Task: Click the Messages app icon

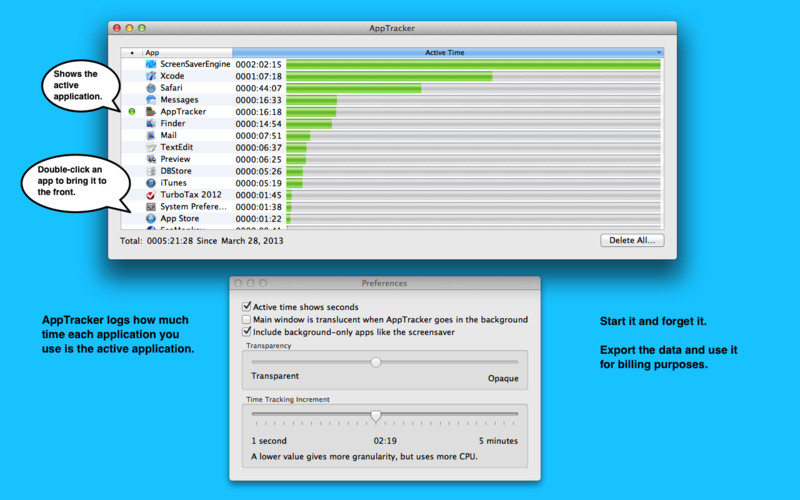Action: point(151,100)
